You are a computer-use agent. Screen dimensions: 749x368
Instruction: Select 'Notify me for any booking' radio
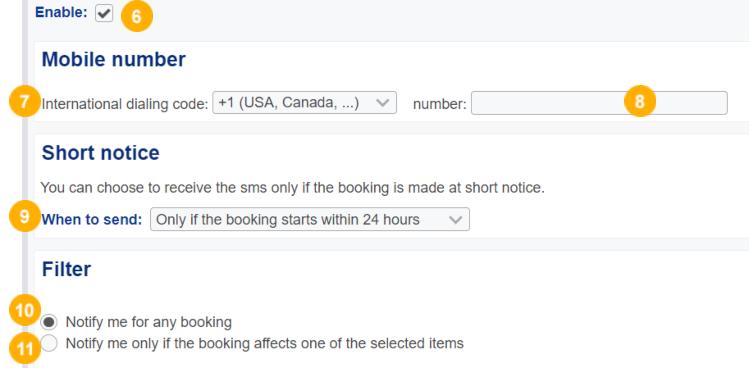tap(49, 323)
